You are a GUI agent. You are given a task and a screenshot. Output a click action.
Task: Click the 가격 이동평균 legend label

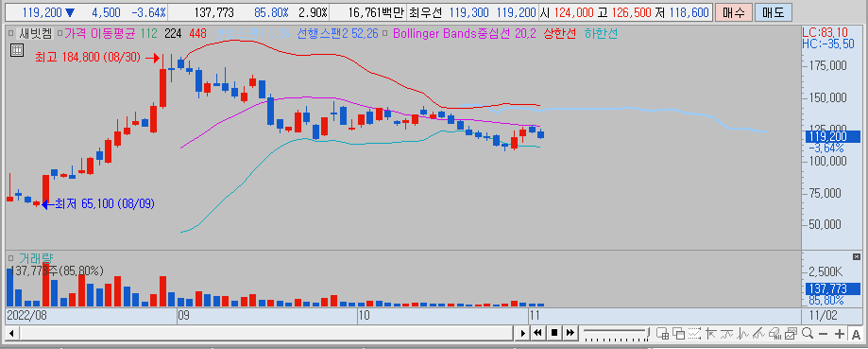(99, 34)
